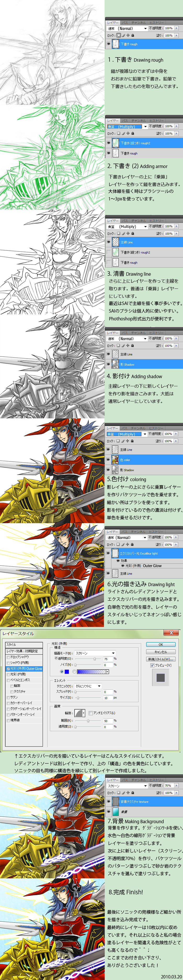183x980 pixels.
Task: Switch to ヒストリー tab in the Drawing line panel
Action: pos(156,221)
